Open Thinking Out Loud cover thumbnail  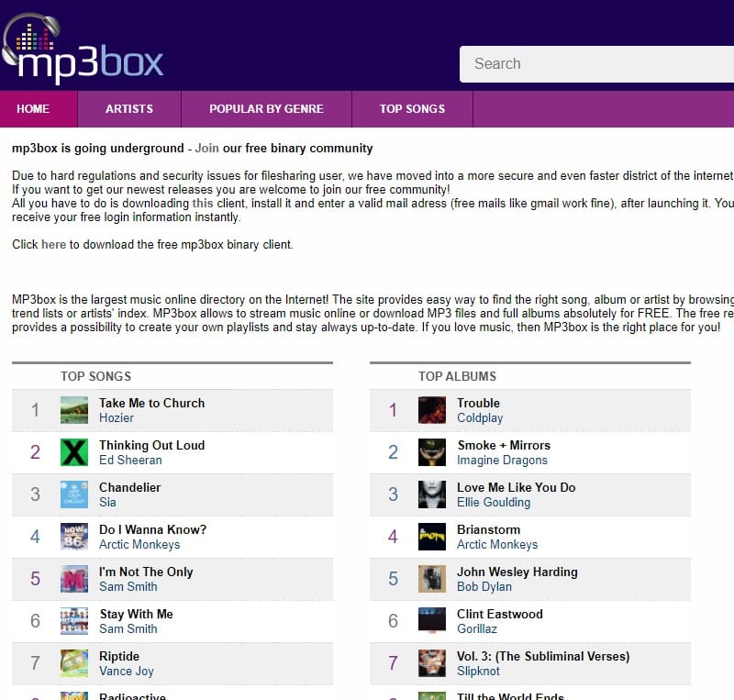(74, 452)
